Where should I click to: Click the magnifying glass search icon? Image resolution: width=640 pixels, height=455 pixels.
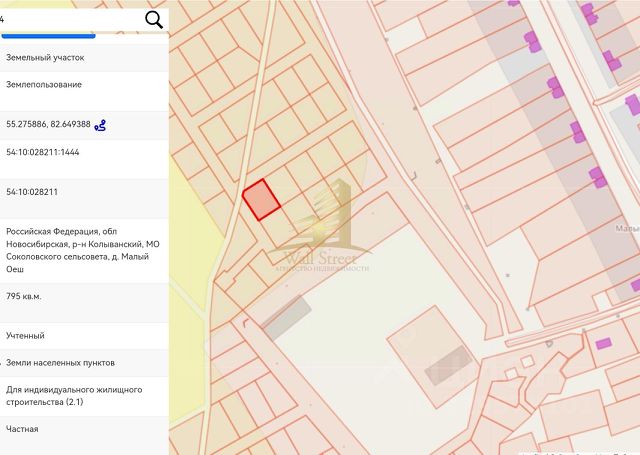154,19
